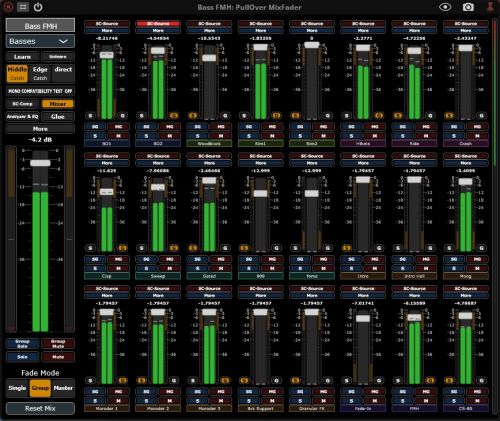This screenshot has height=421, width=500.
Task: Switch to the SC-Comp tab
Action: click(22, 104)
